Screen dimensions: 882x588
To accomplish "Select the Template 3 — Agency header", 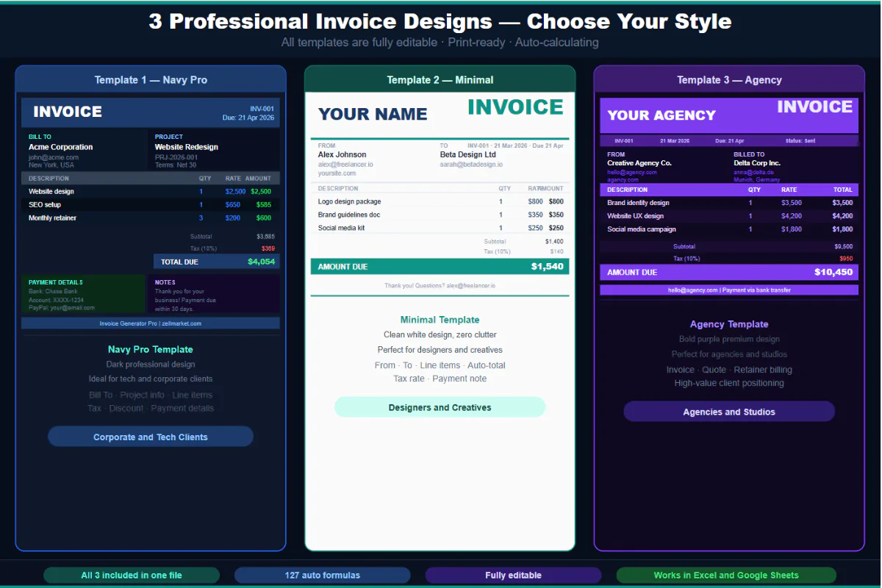I will click(728, 79).
